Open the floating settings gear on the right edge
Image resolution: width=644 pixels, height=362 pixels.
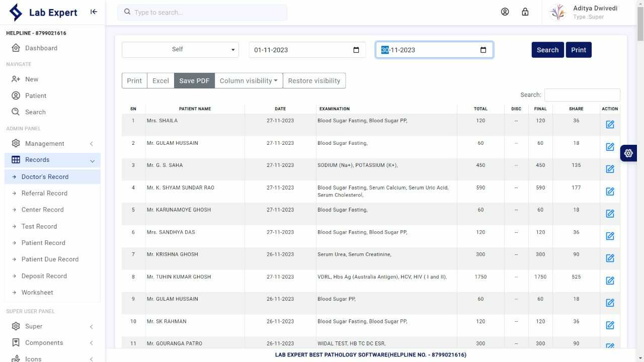(x=628, y=153)
